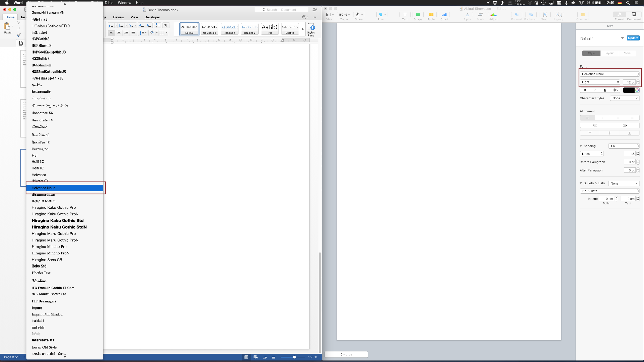Toggle Bold in Pages Font section
Viewport: 644px width, 362px height.
tap(585, 90)
